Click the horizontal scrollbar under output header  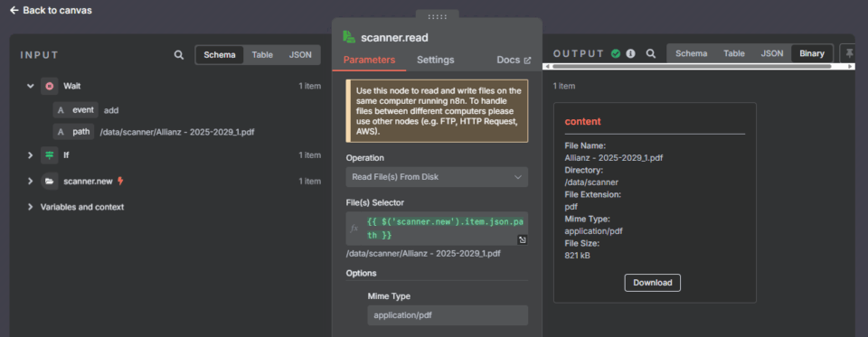(x=692, y=66)
